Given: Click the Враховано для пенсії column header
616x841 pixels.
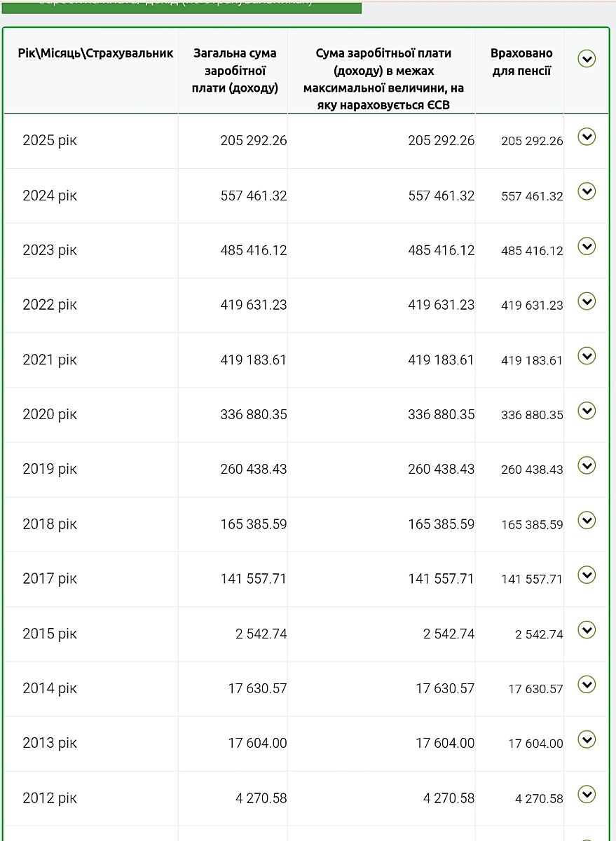Looking at the screenshot, I should [x=521, y=62].
